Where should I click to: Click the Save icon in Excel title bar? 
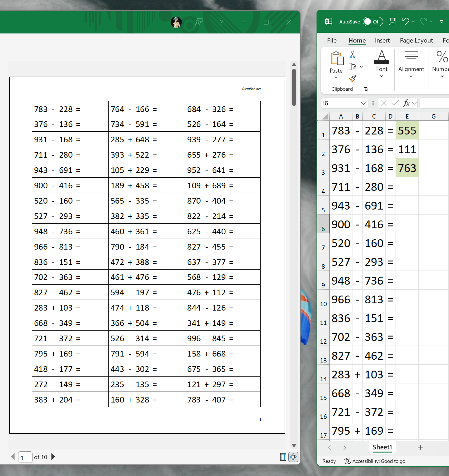[x=392, y=22]
